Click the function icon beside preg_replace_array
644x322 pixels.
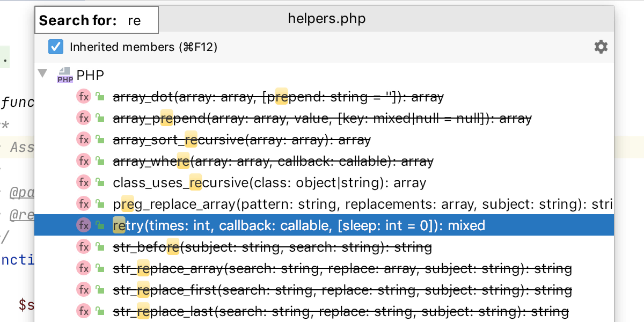[x=84, y=204]
